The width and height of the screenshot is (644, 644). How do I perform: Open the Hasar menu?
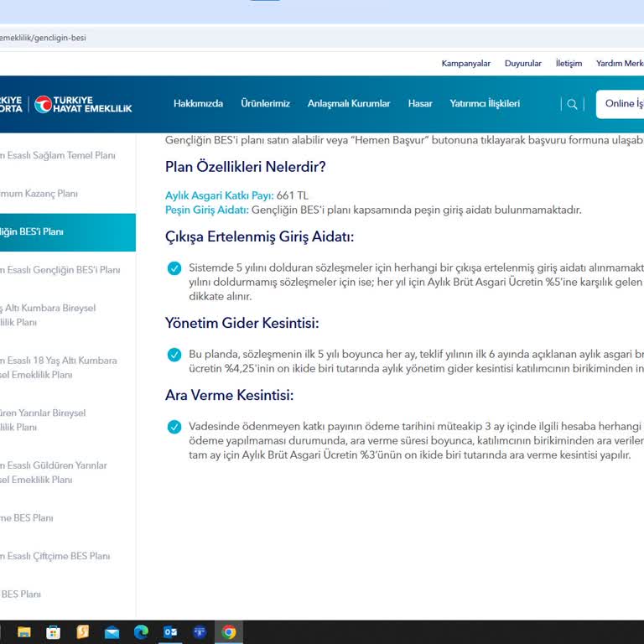(420, 103)
